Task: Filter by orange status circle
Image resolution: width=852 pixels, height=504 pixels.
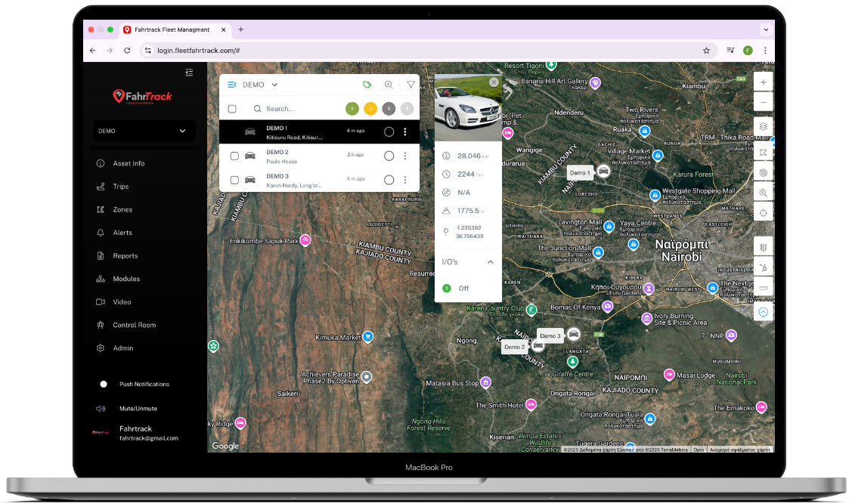Action: pyautogui.click(x=370, y=109)
